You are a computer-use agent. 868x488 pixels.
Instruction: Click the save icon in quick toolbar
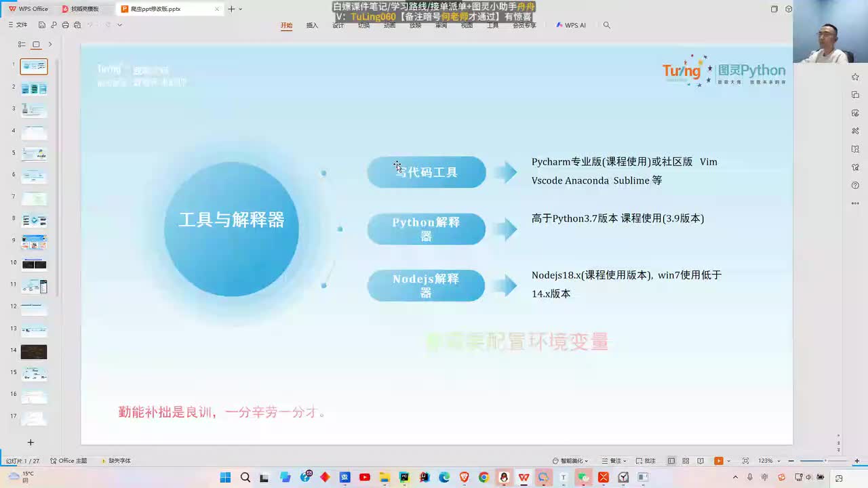pyautogui.click(x=42, y=25)
